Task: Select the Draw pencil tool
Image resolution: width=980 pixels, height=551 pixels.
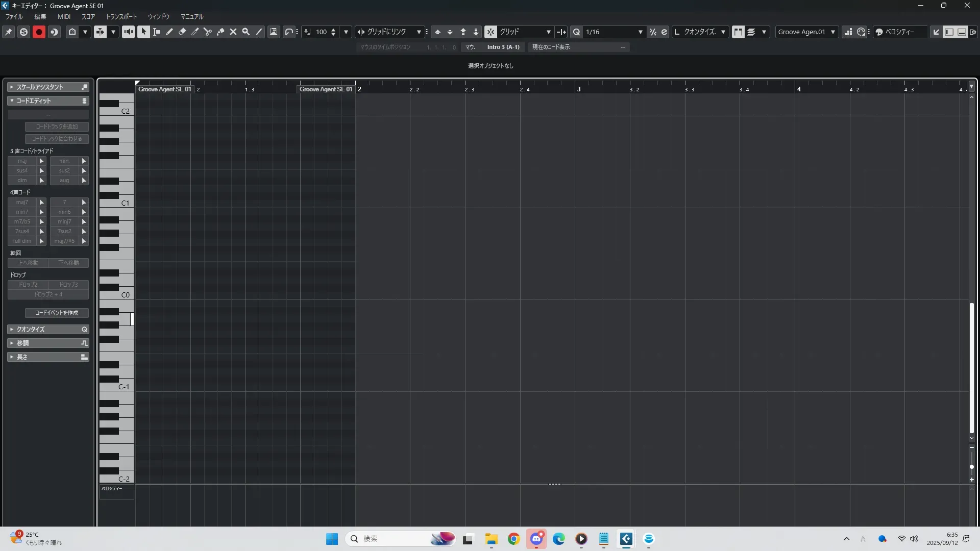Action: [169, 32]
